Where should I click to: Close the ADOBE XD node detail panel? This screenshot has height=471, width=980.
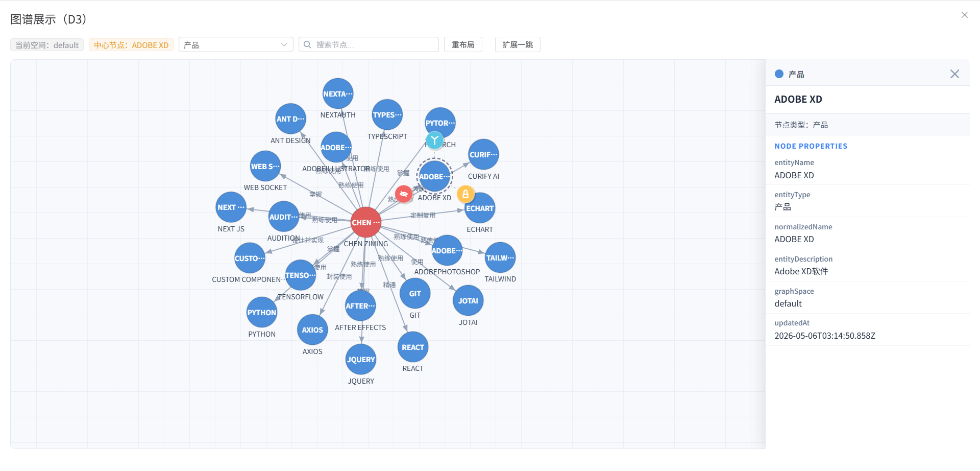coord(954,74)
